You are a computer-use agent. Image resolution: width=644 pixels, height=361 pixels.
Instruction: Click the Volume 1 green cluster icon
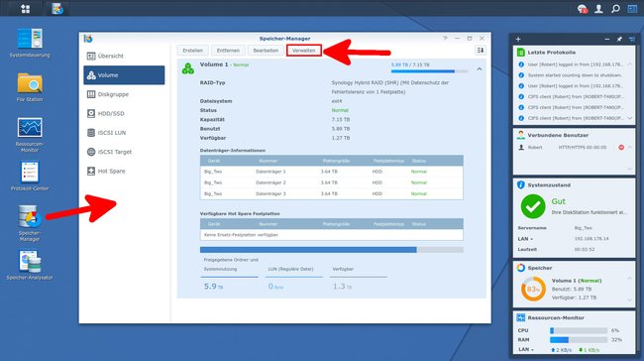click(x=188, y=68)
